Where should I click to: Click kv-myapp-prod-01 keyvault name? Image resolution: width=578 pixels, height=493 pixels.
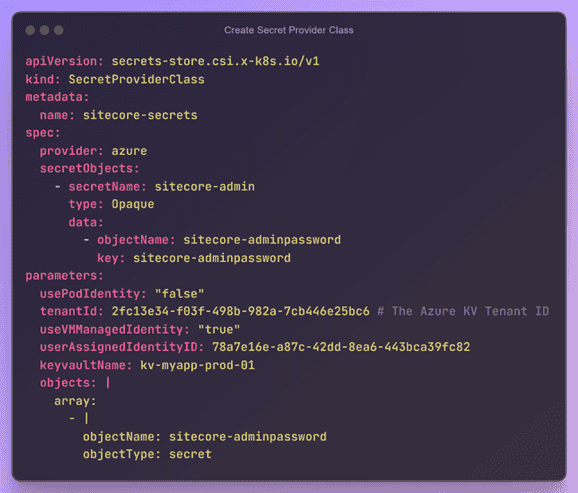(x=197, y=365)
